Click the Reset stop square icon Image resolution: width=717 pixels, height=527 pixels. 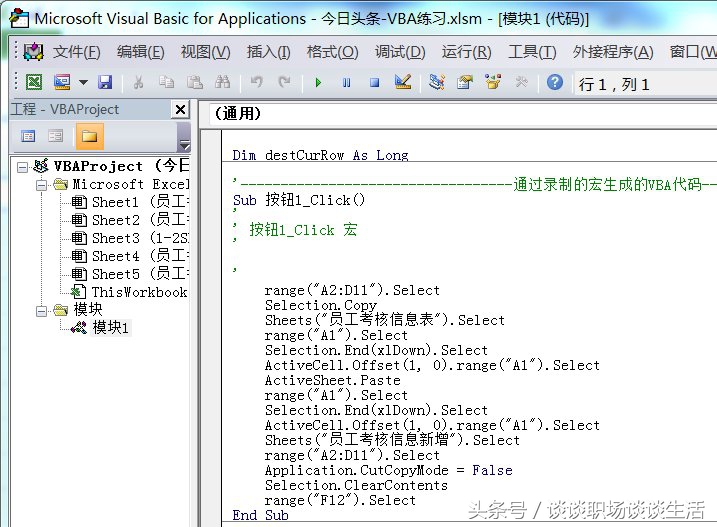[x=375, y=83]
